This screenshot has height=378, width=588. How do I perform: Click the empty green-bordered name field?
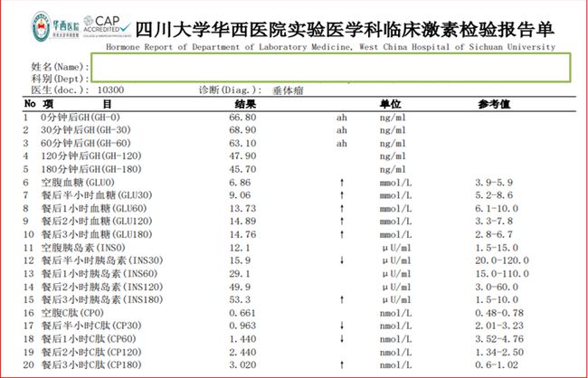click(330, 67)
